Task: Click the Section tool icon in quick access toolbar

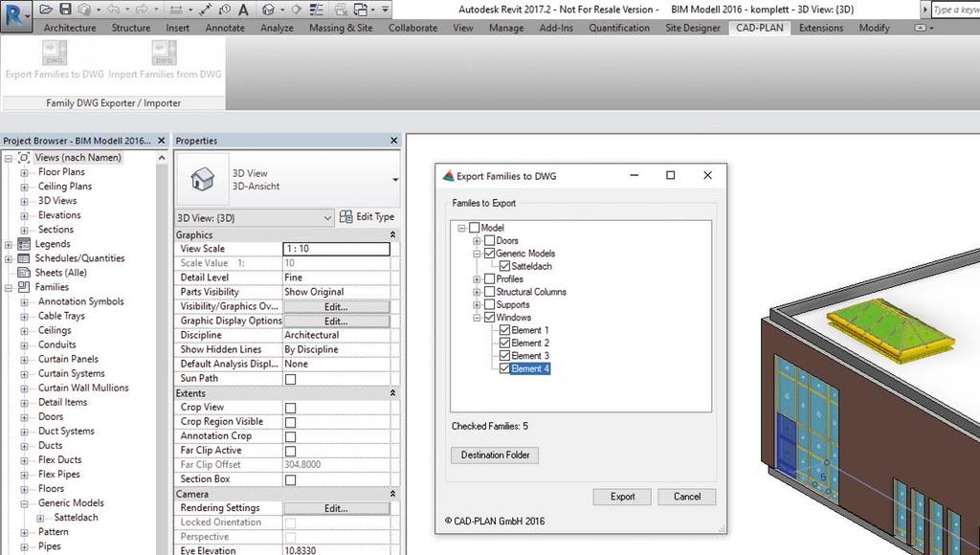Action: coord(296,10)
